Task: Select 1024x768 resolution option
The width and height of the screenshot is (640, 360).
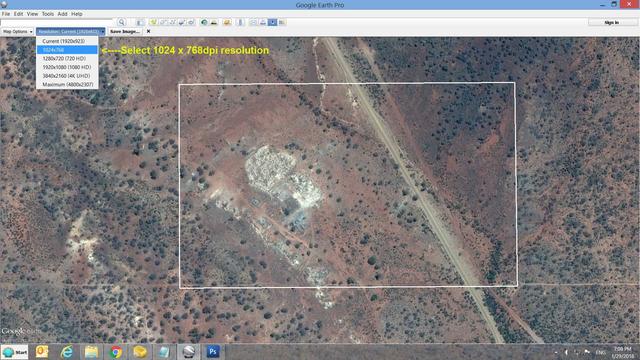Action: pos(67,50)
